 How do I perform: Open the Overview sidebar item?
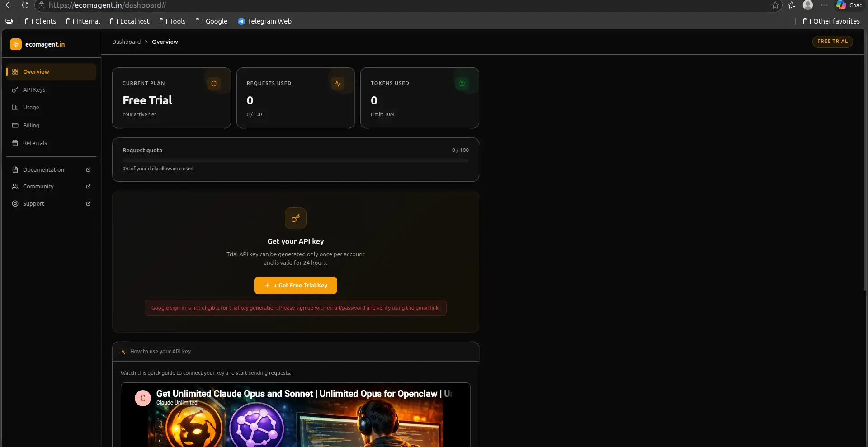51,72
